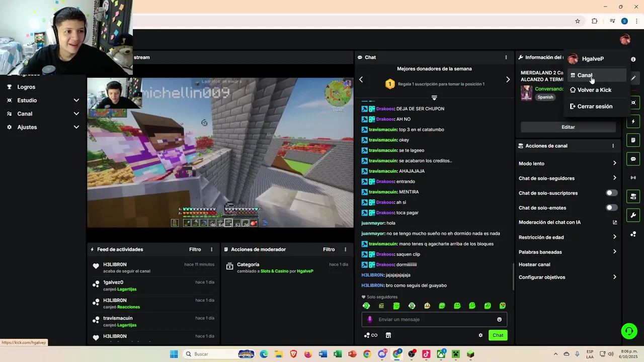The height and width of the screenshot is (362, 644).
Task: Open the Chat panel three-dot menu
Action: pos(506,57)
